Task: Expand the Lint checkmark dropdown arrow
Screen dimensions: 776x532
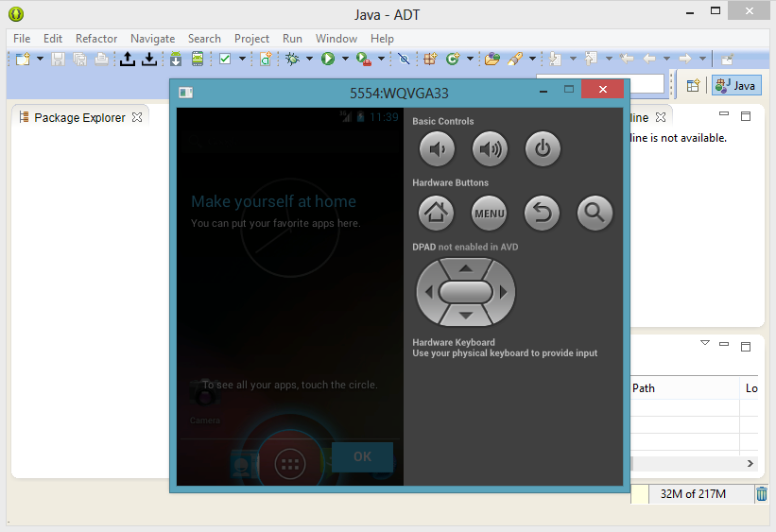Action: (242, 59)
